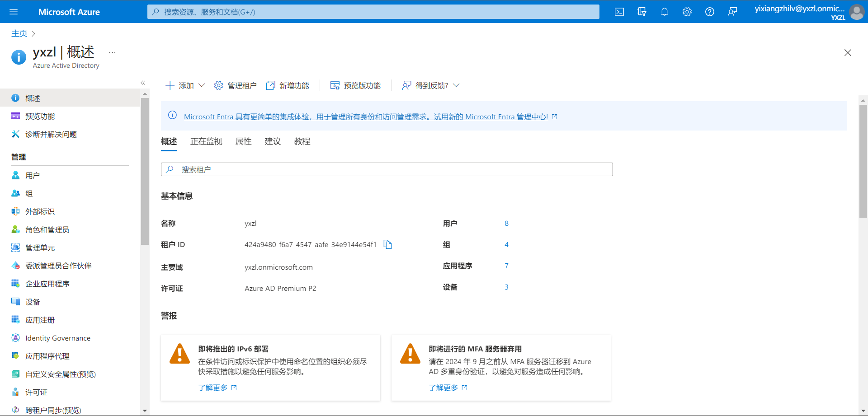868x416 pixels.
Task: Switch to the 属性 tab
Action: pos(243,141)
